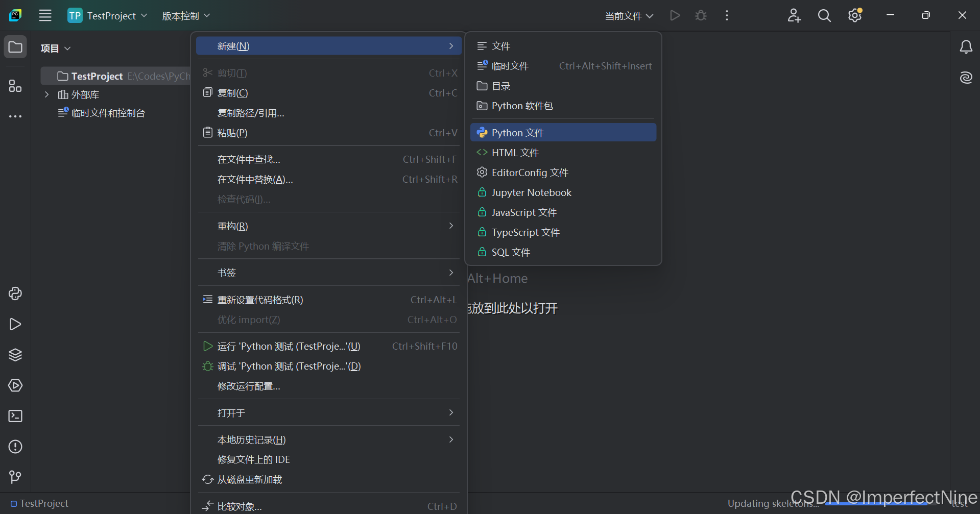
Task: Open the 项目 view dropdown
Action: (x=56, y=48)
